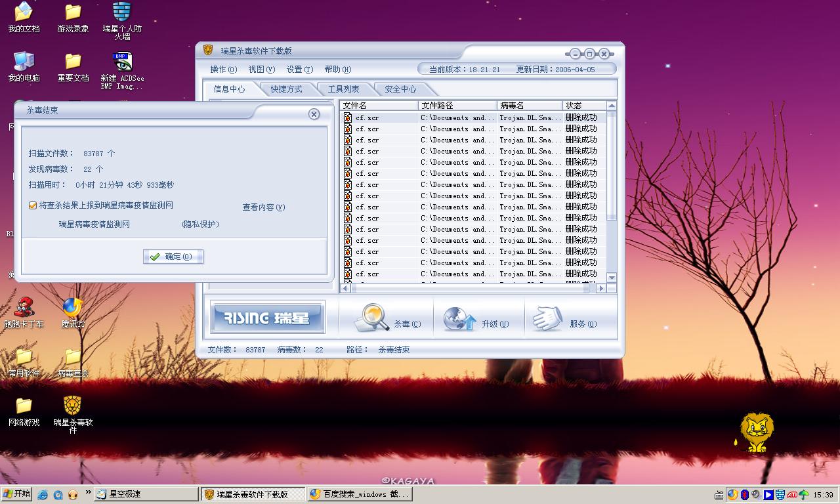The width and height of the screenshot is (840, 504).
Task: Launch Internet Explorer from quick launch
Action: point(43,494)
